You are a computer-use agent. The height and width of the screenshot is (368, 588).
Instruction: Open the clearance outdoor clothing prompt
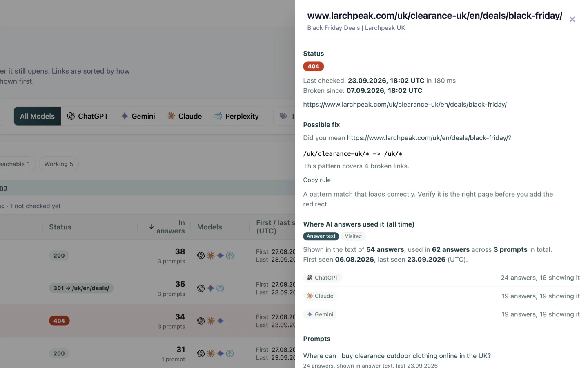click(397, 356)
